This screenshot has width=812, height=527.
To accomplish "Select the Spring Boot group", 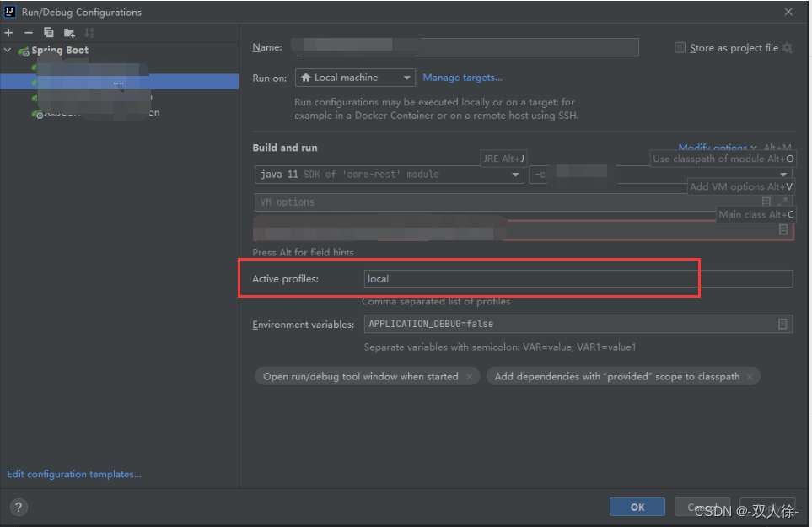I will click(x=60, y=51).
